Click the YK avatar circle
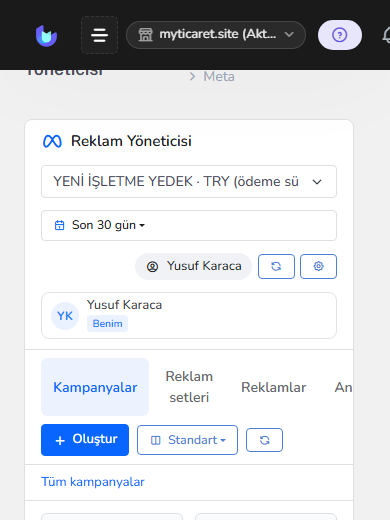 coord(65,316)
